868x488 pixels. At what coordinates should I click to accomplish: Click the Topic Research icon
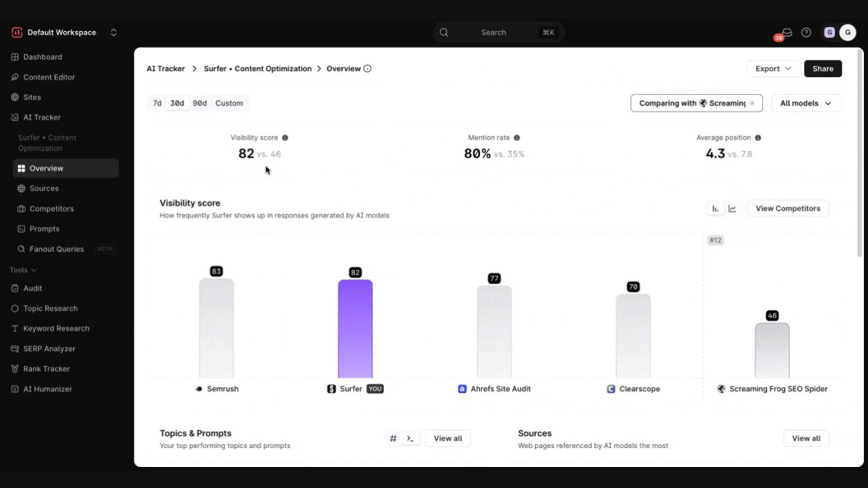point(15,308)
